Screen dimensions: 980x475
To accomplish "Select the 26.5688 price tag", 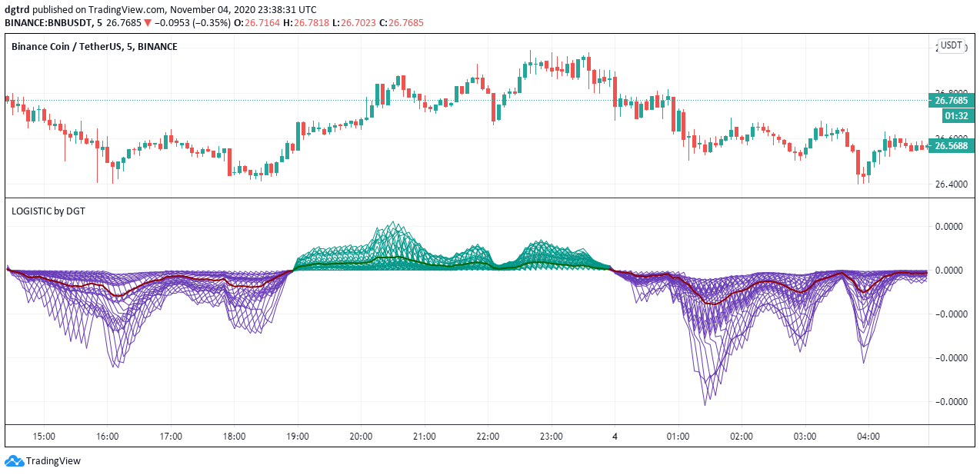I will pos(951,145).
